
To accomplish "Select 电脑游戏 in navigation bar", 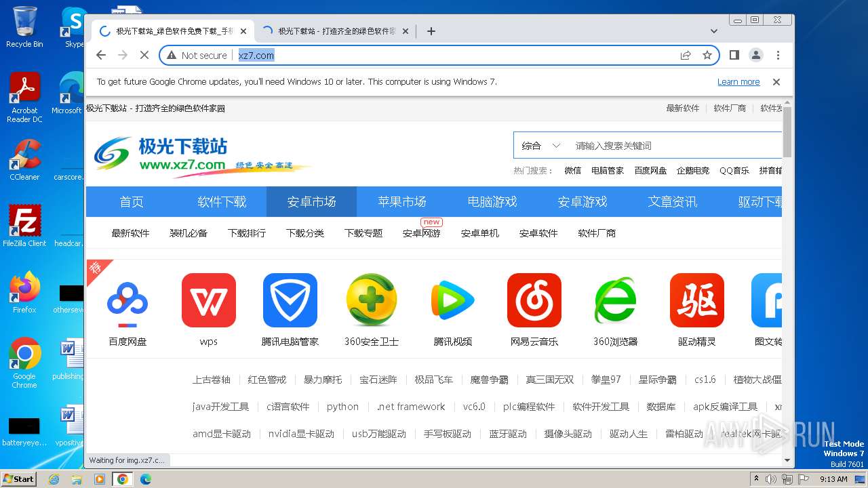I will point(492,202).
